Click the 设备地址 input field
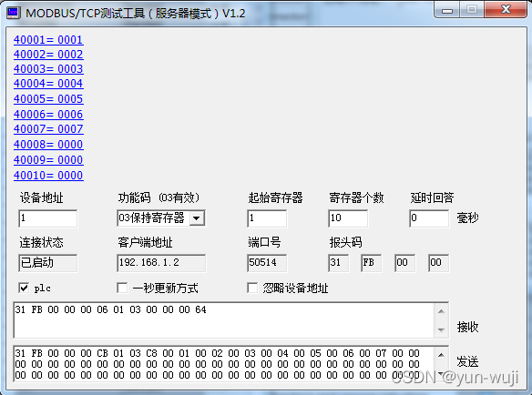 [48, 218]
